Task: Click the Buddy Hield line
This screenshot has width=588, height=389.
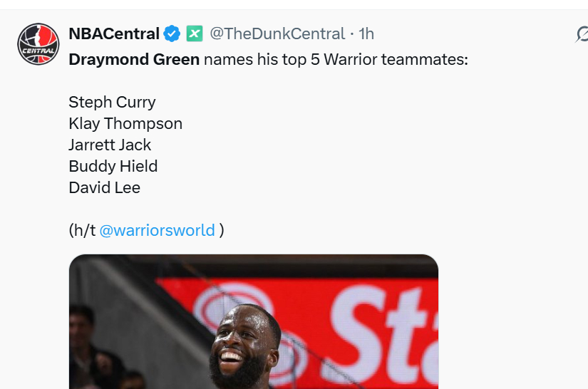Action: point(113,167)
